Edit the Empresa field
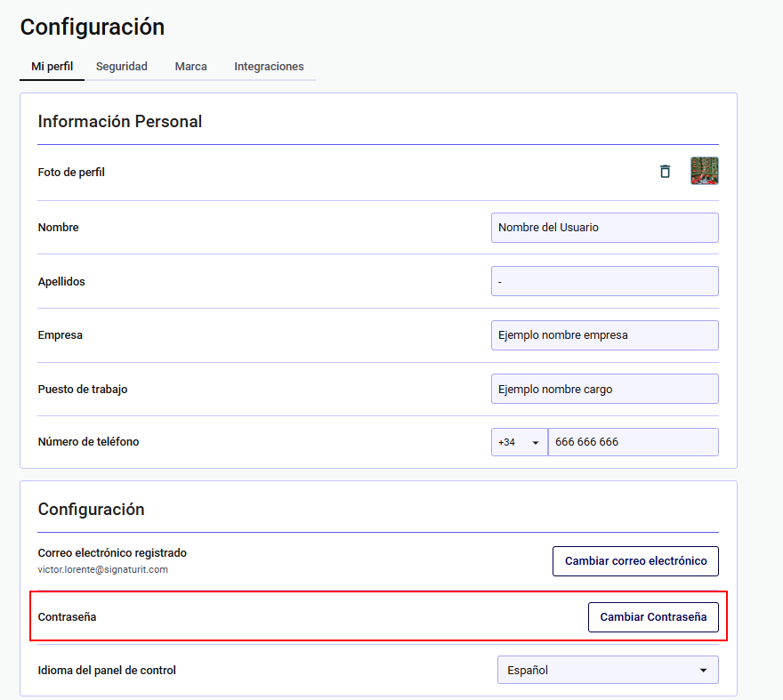The height and width of the screenshot is (700, 783). (x=604, y=335)
